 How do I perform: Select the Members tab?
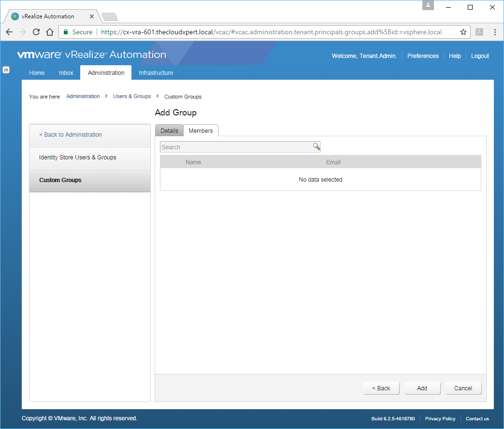click(201, 131)
